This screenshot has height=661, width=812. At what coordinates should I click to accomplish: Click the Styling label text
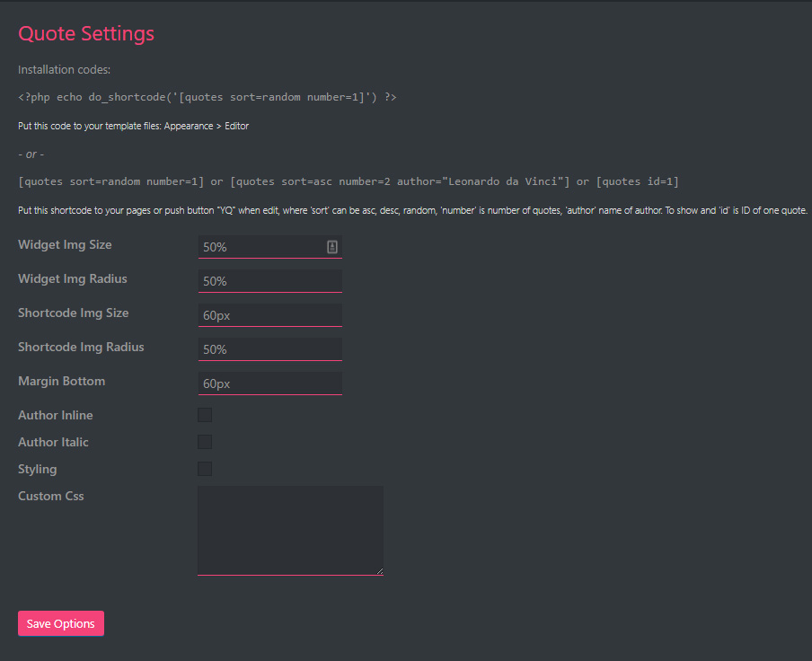click(x=38, y=469)
